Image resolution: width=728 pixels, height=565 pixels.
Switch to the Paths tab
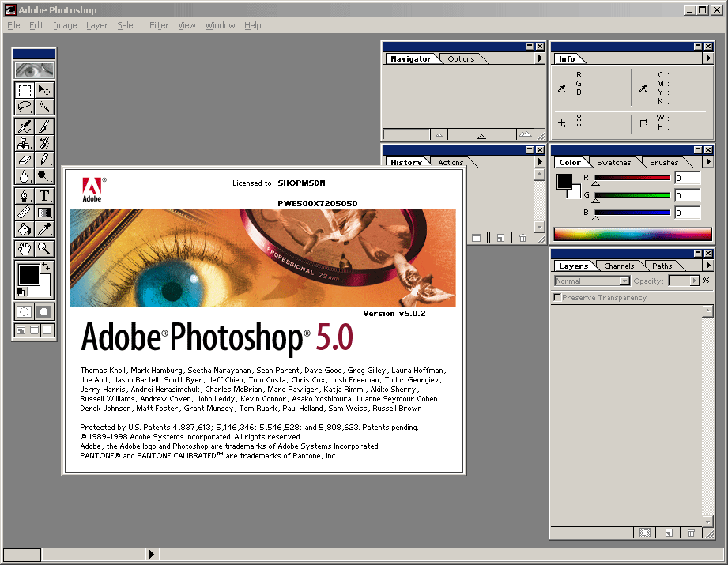pyautogui.click(x=662, y=266)
